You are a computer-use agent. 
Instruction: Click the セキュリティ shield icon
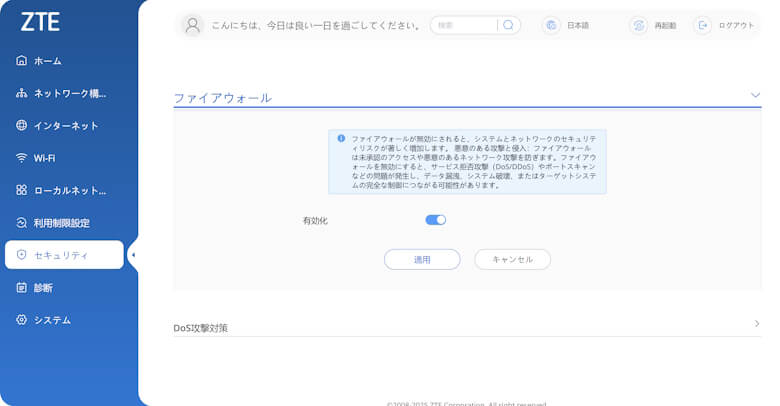tap(22, 255)
